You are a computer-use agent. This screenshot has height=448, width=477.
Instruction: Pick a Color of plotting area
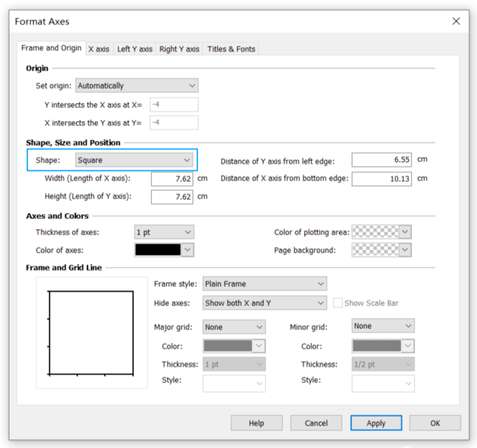381,232
